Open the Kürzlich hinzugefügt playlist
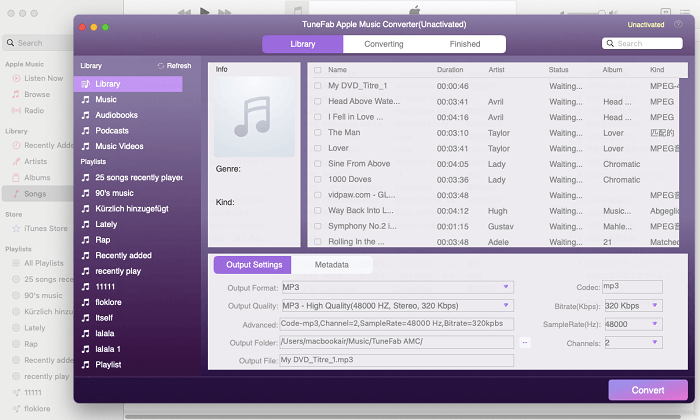This screenshot has height=420, width=700. point(132,209)
